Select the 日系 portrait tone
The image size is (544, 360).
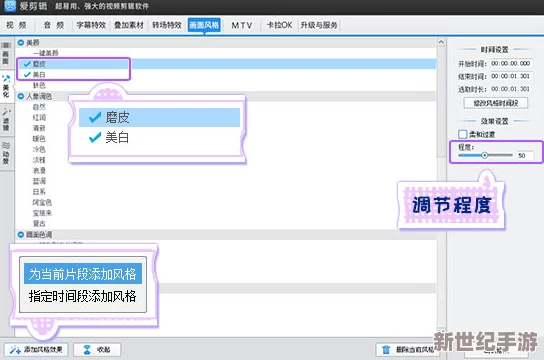click(x=39, y=192)
